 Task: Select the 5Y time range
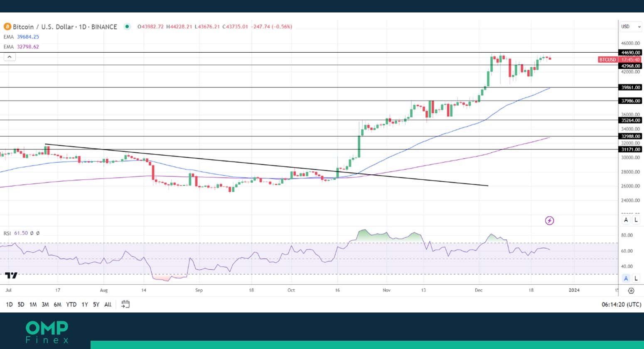pyautogui.click(x=96, y=305)
